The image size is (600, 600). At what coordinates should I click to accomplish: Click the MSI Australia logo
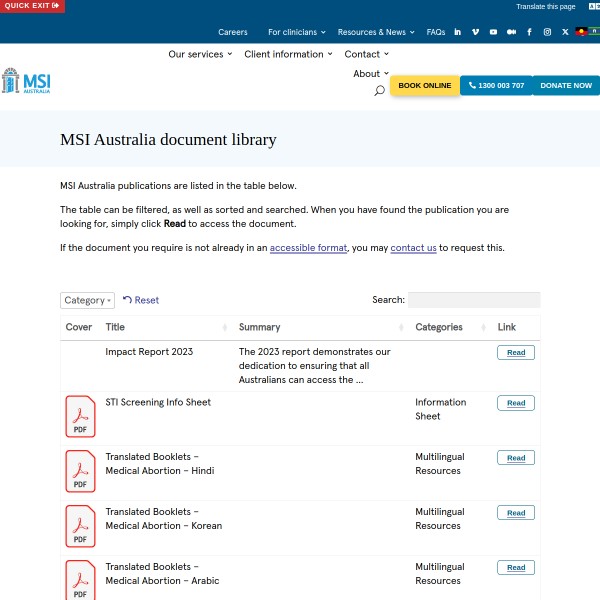26,81
